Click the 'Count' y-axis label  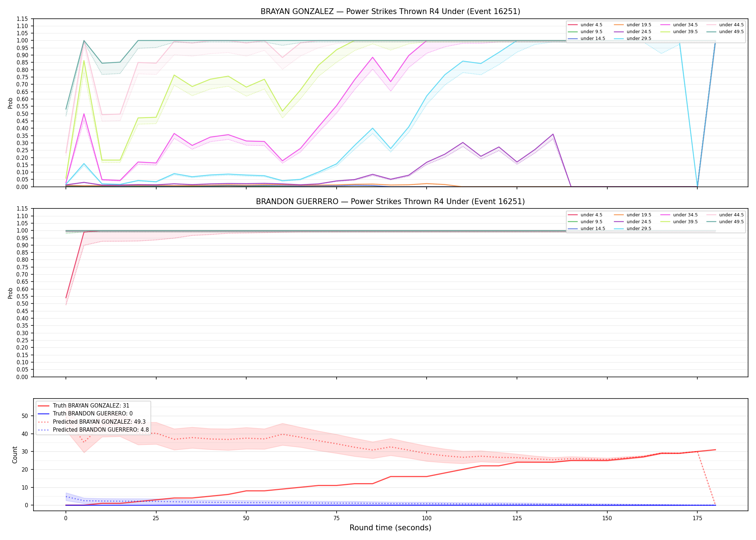[x=15, y=455]
